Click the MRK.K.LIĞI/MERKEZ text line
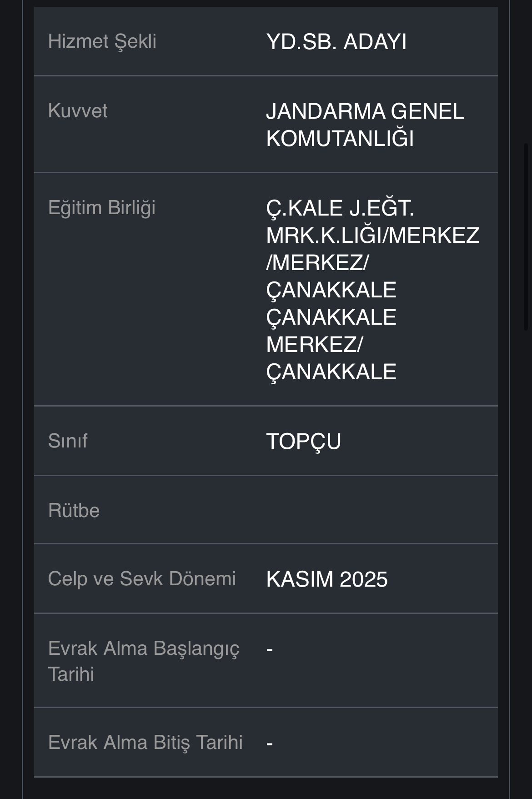Screen dimensions: 532x799 point(372,236)
